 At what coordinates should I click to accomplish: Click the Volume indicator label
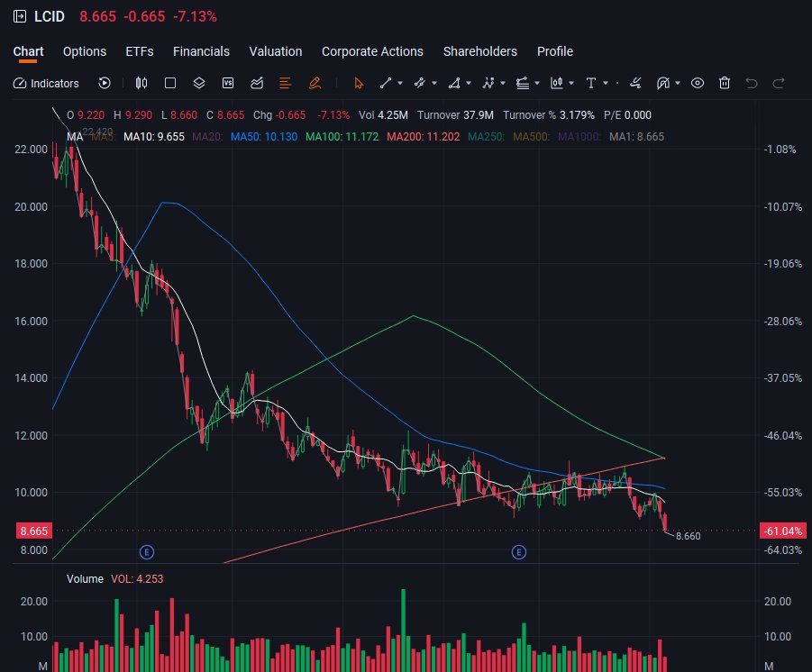pyautogui.click(x=85, y=579)
